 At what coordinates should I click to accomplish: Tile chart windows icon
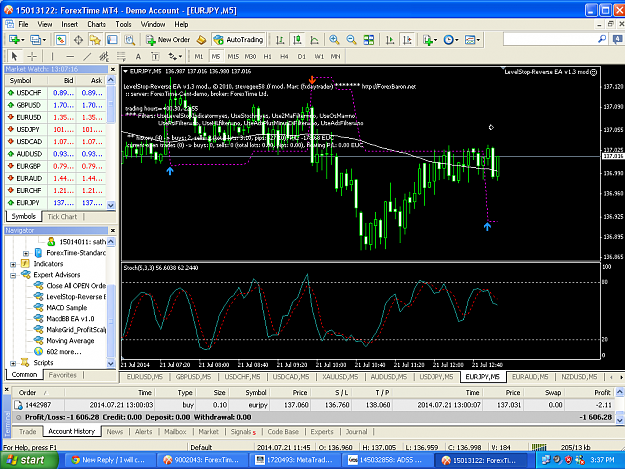coord(369,40)
